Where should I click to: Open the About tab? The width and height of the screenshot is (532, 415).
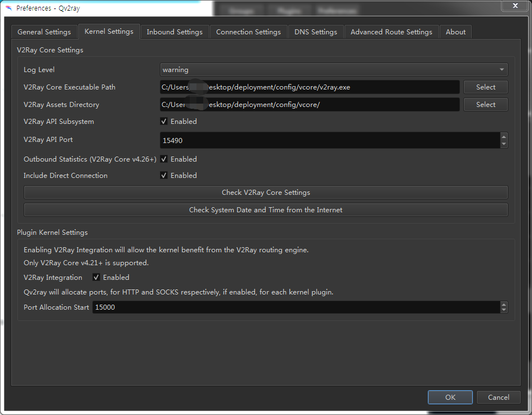pos(455,32)
